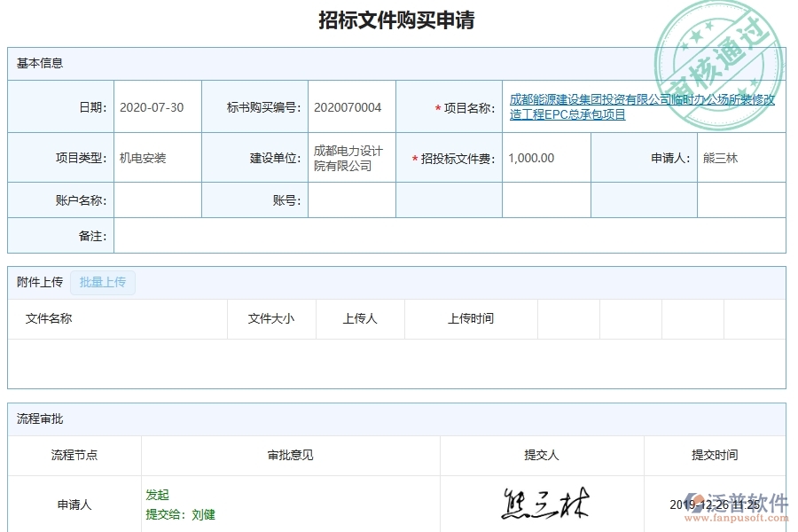
Task: Collapse the 流程审批 section header
Action: [x=36, y=418]
